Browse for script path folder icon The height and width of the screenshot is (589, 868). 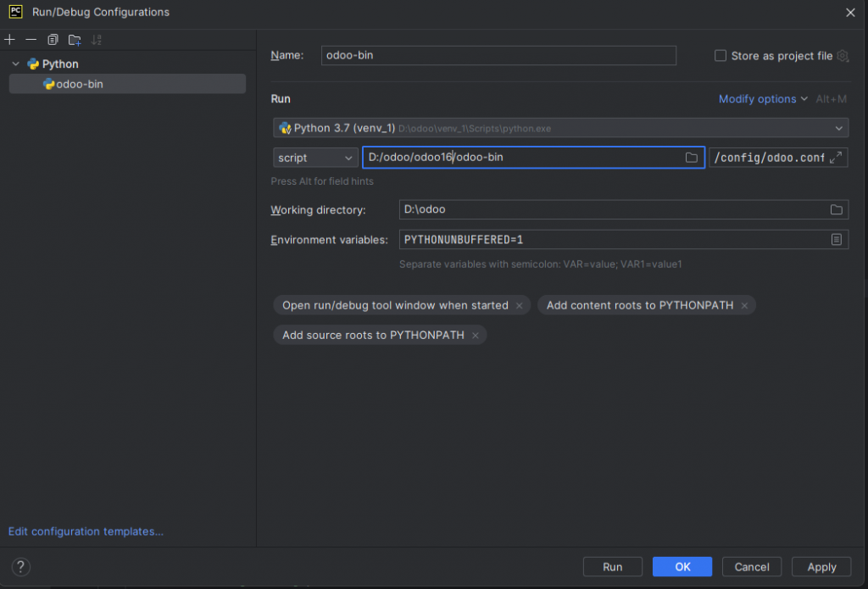coord(692,158)
